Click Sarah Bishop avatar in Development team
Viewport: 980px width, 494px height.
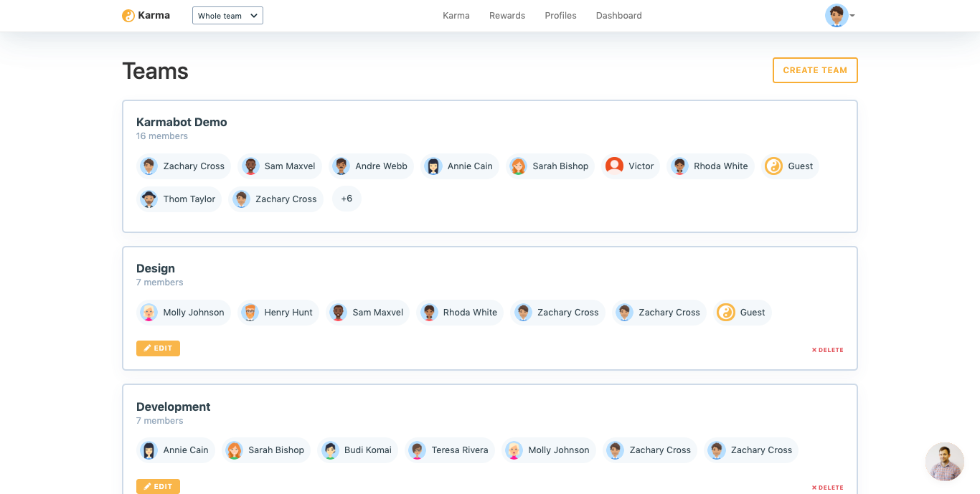(x=235, y=450)
